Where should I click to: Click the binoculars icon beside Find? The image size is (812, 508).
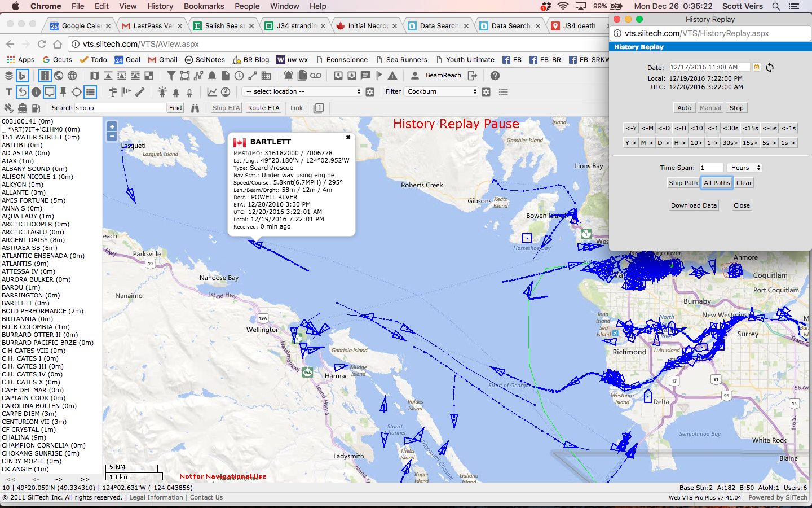click(195, 108)
